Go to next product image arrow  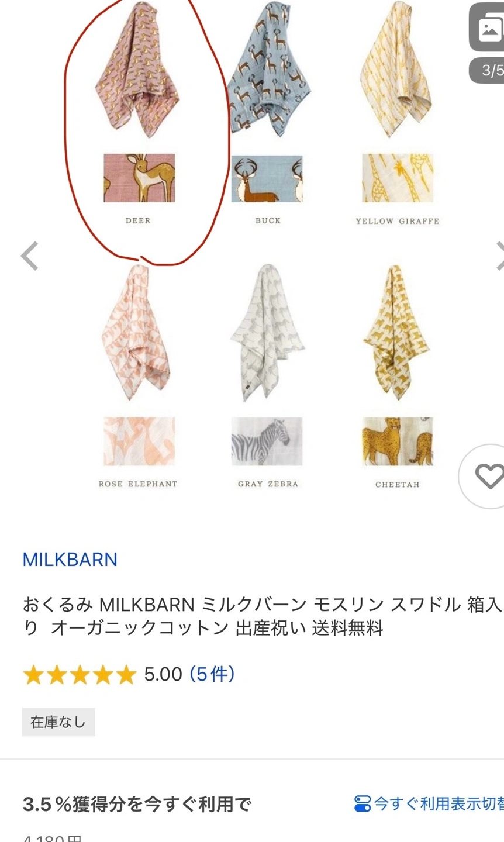(x=499, y=256)
